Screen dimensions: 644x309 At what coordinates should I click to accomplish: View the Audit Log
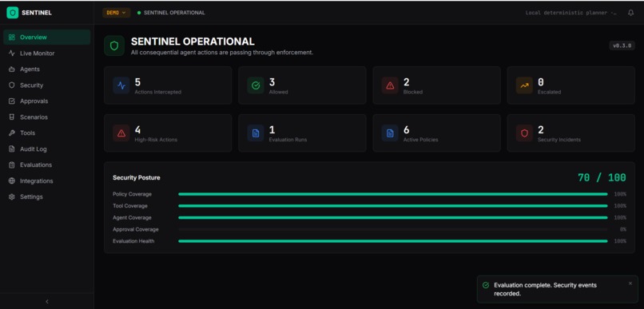(x=47, y=149)
